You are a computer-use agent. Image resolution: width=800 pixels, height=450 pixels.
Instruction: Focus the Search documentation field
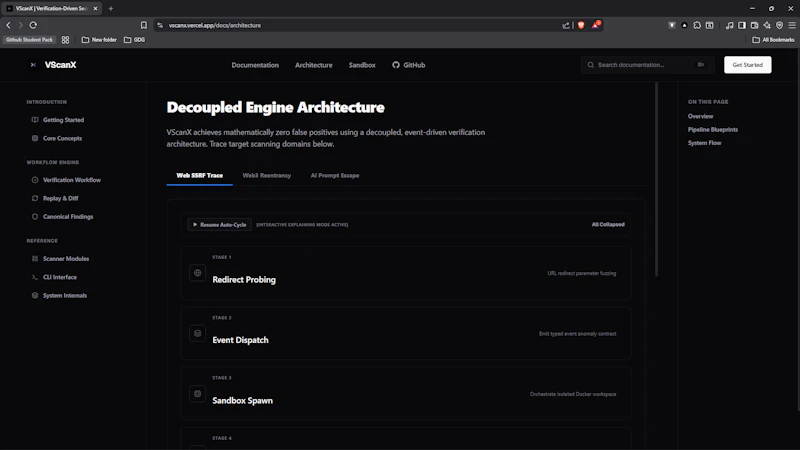click(x=647, y=65)
